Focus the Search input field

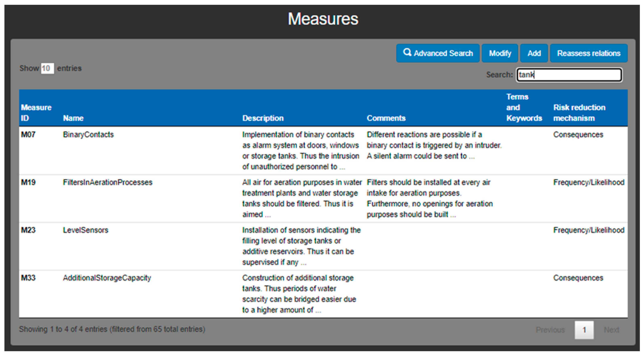[x=569, y=75]
